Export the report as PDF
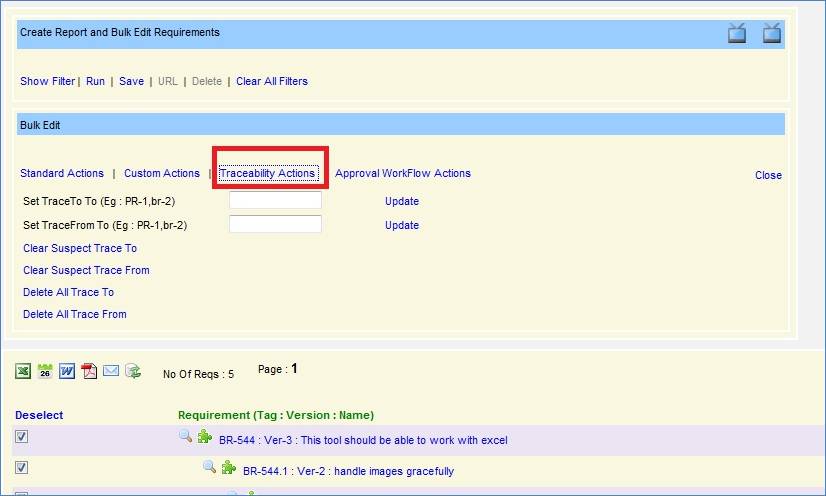The height and width of the screenshot is (496, 826). [89, 371]
